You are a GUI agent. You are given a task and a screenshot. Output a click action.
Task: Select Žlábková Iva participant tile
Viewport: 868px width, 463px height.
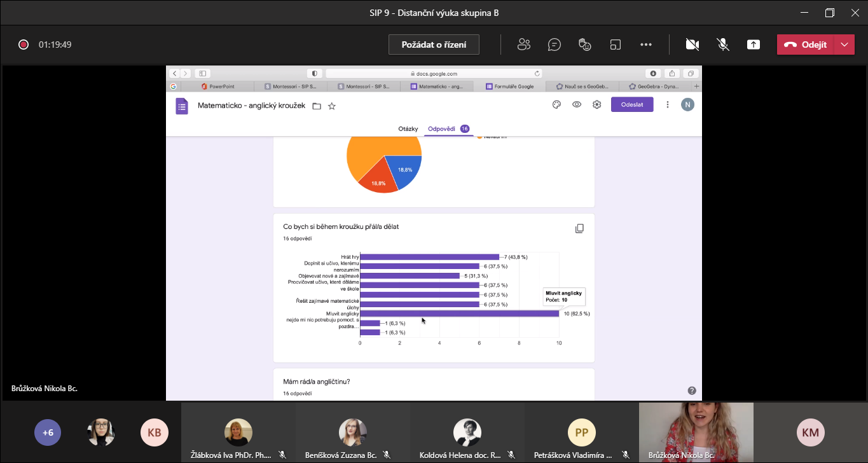coord(238,432)
